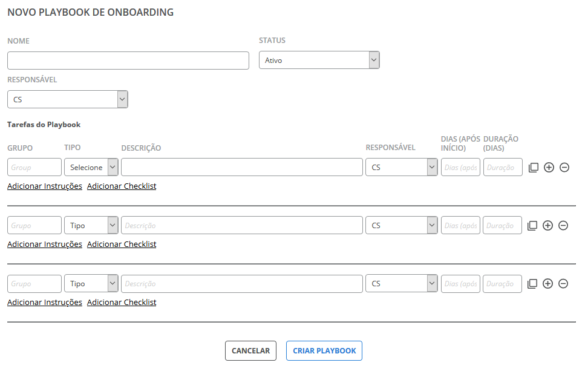588x374 pixels.
Task: Click plus icon on second task row
Action: point(547,226)
